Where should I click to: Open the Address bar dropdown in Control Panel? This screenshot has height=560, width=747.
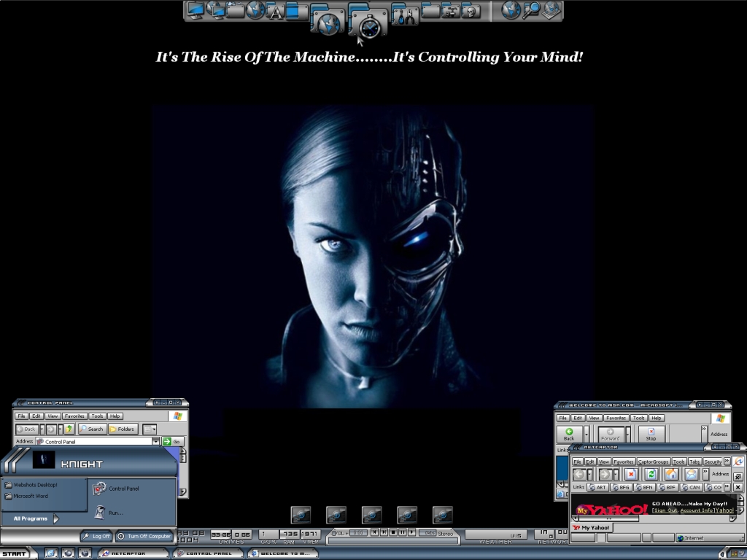click(155, 441)
